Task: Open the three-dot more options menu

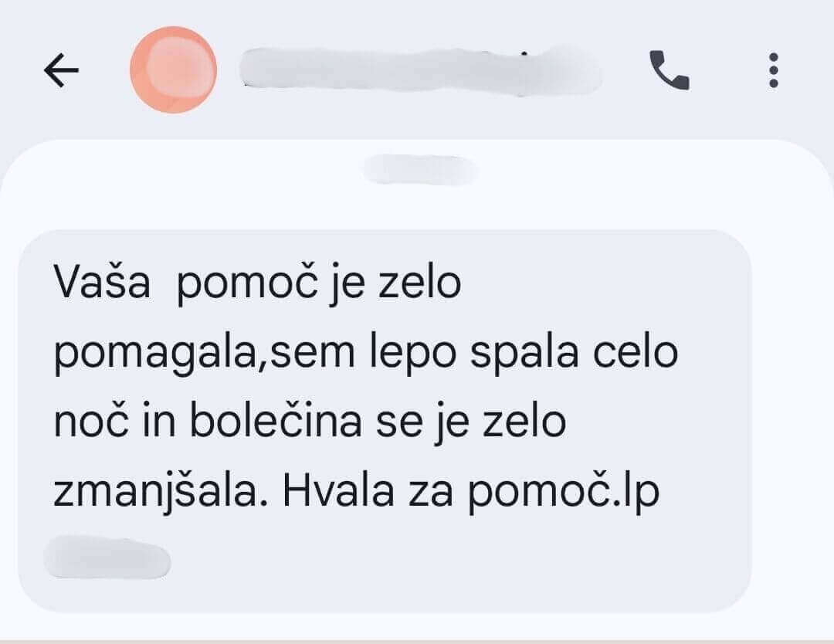Action: click(774, 69)
